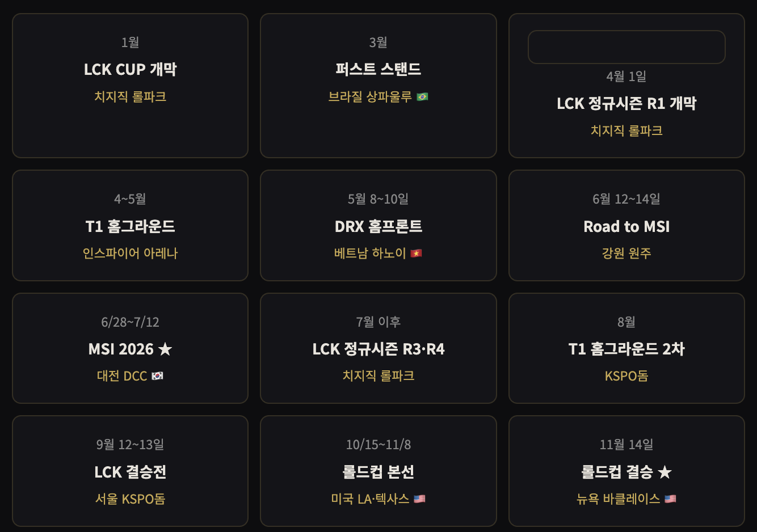Select the T1 홈그라운드 card
The height and width of the screenshot is (532, 757).
pyautogui.click(x=130, y=225)
